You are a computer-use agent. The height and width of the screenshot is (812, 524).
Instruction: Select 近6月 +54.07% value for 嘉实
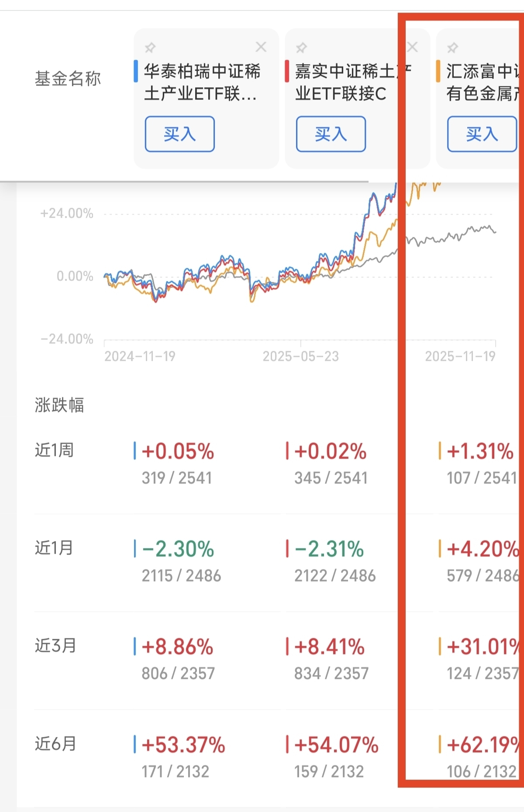(336, 745)
